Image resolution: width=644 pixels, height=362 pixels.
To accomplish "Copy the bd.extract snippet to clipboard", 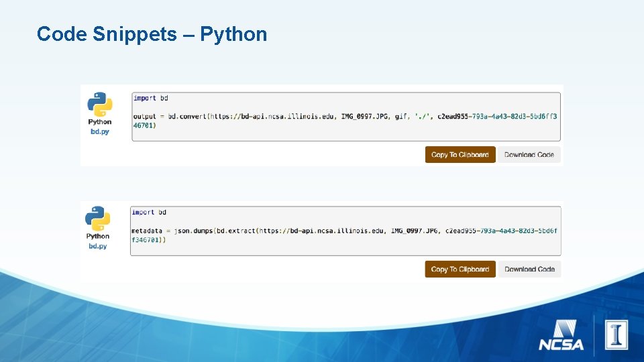I will [460, 269].
